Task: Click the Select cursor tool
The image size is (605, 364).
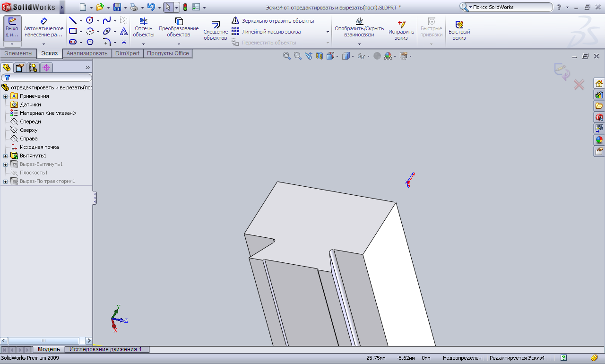Action: [168, 7]
